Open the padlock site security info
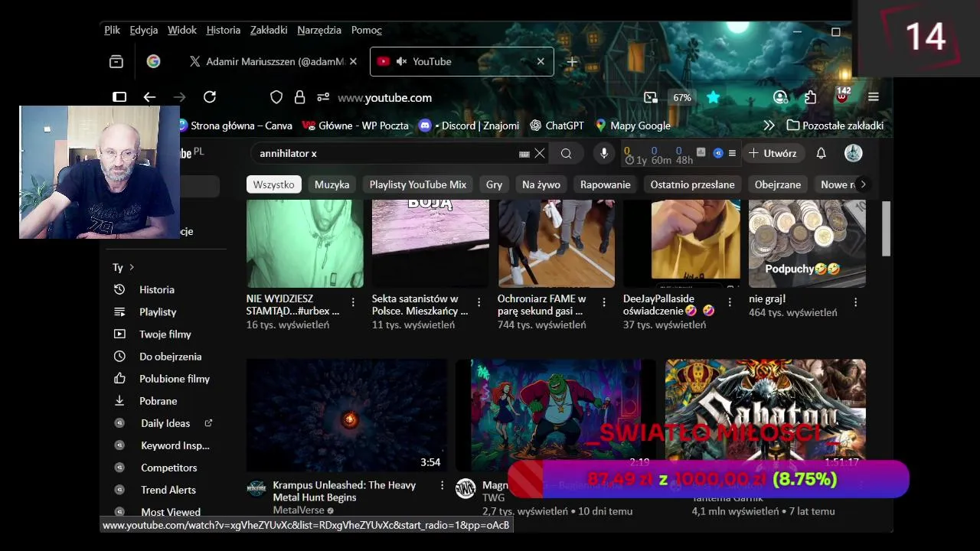 click(x=299, y=97)
